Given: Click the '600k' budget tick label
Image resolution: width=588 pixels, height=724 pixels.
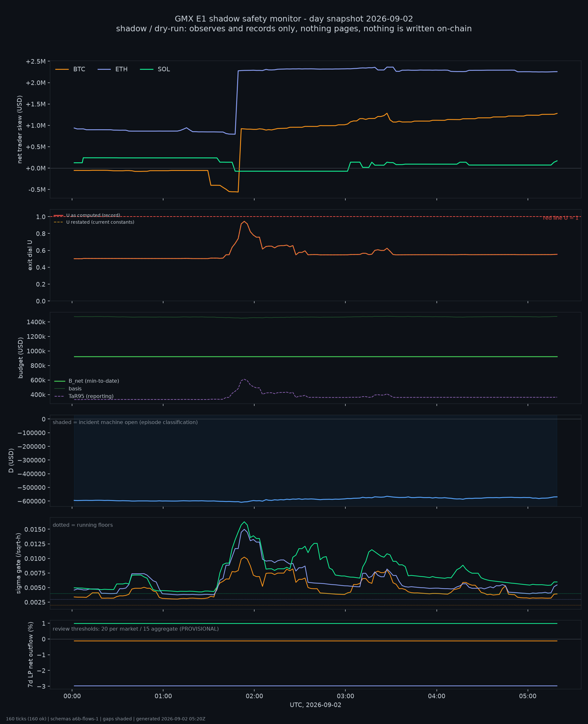Looking at the screenshot, I should tap(38, 380).
